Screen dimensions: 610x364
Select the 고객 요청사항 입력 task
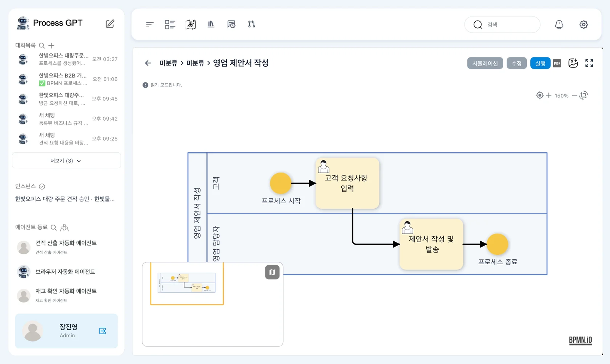[347, 183]
